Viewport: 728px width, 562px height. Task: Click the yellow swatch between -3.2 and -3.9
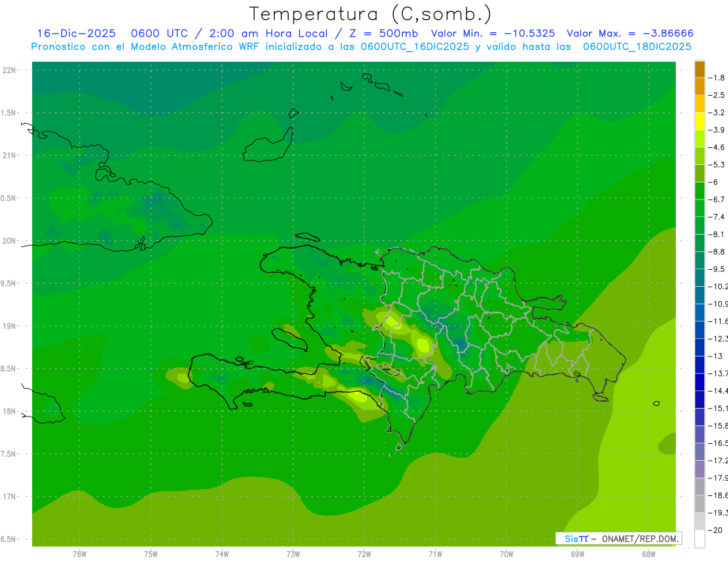(x=699, y=121)
